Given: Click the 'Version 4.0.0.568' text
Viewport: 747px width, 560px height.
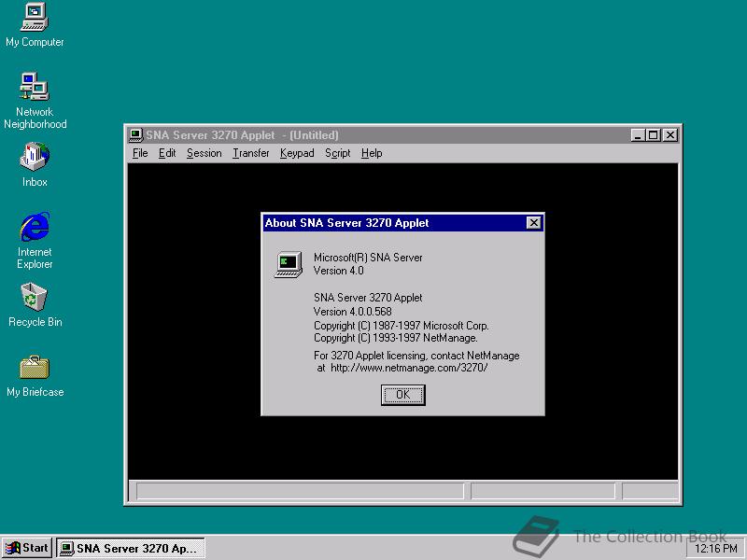Looking at the screenshot, I should 353,312.
